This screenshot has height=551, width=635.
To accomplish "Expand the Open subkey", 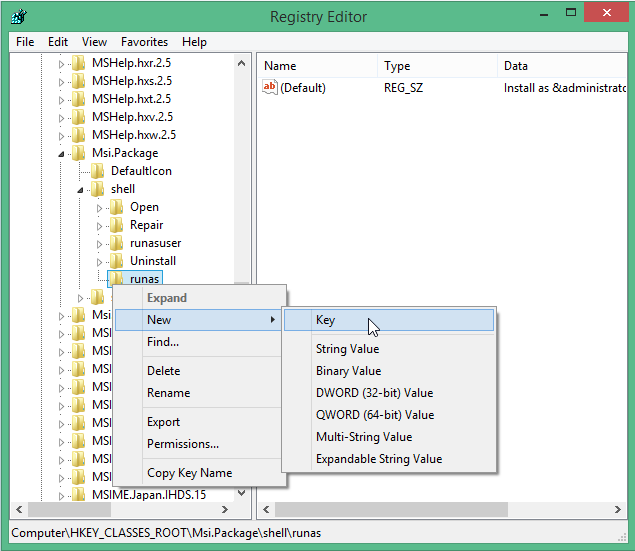I will (99, 208).
